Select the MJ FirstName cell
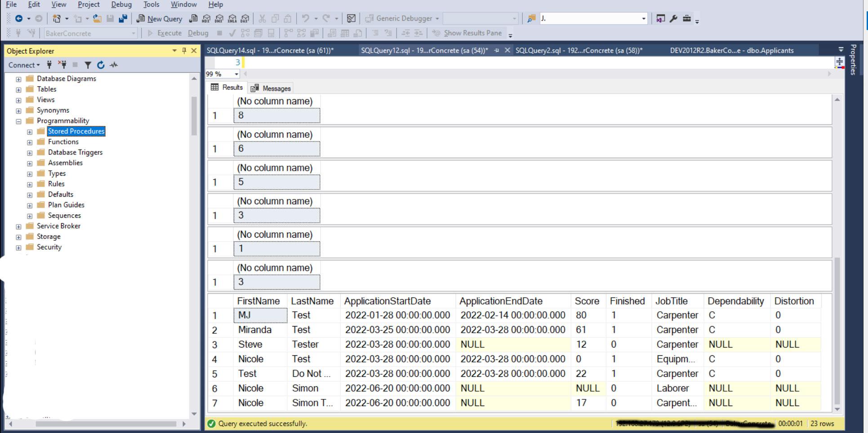Viewport: 868px width, 433px height. point(260,315)
